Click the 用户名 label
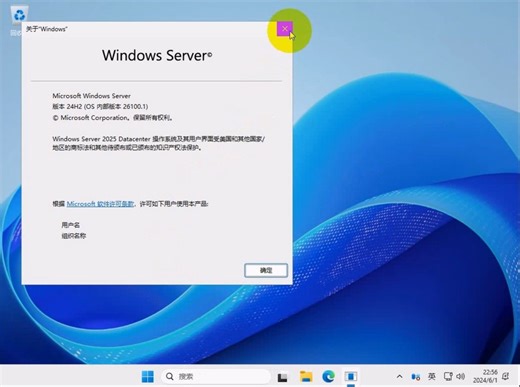 click(71, 225)
